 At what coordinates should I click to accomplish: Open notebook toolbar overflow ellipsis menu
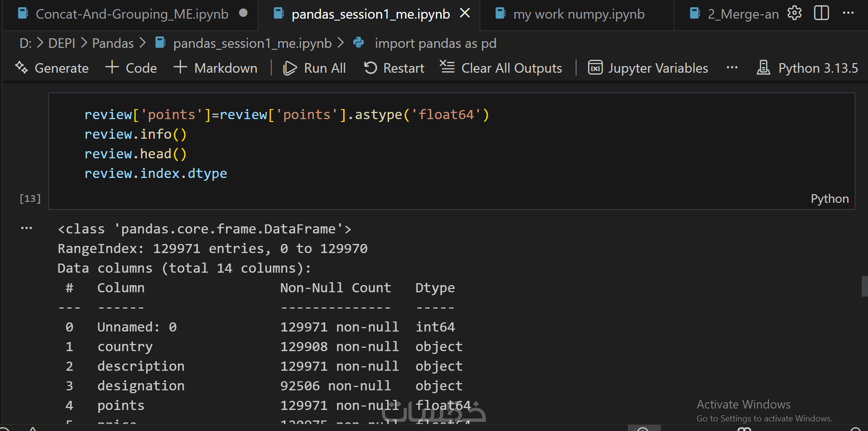coord(732,68)
